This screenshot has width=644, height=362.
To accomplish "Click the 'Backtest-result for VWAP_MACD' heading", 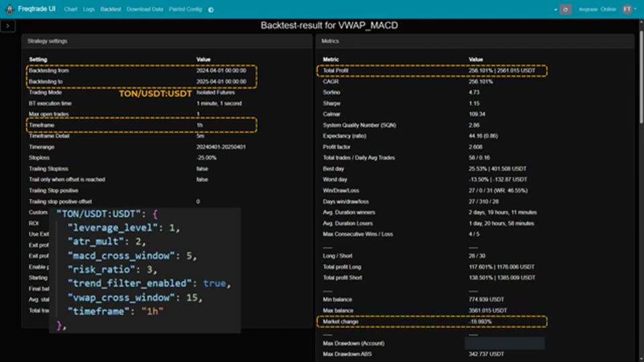I will coord(329,25).
